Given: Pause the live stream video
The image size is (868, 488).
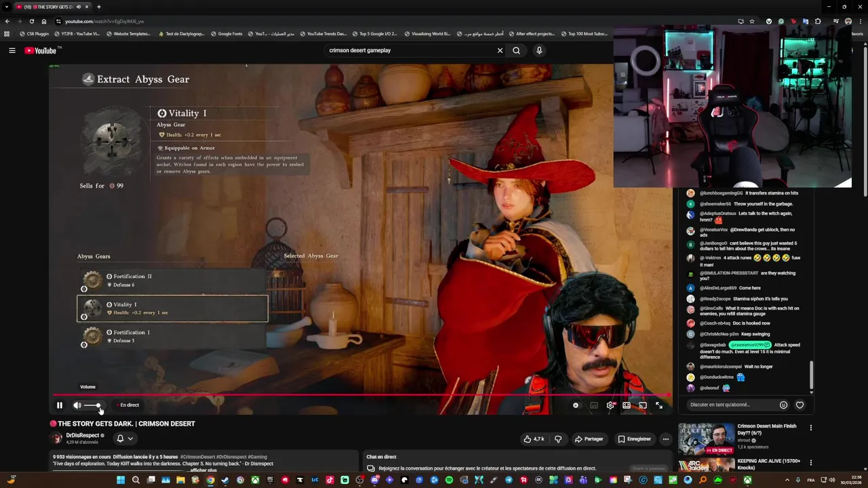Looking at the screenshot, I should click(x=60, y=405).
